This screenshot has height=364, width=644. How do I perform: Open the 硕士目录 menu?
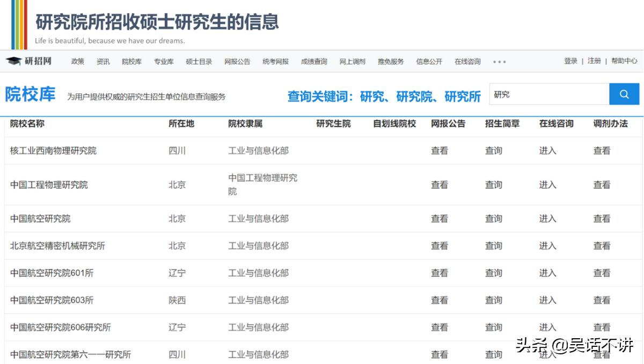198,61
